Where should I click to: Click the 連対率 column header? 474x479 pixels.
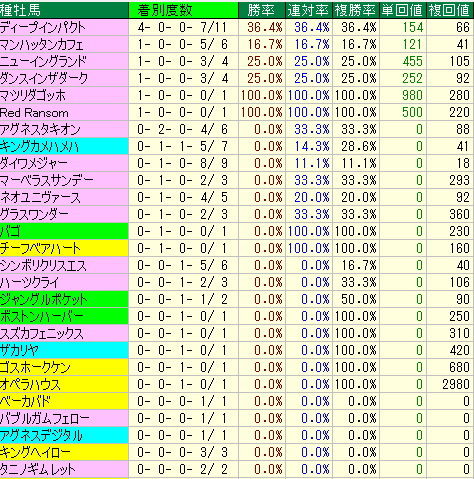309,10
